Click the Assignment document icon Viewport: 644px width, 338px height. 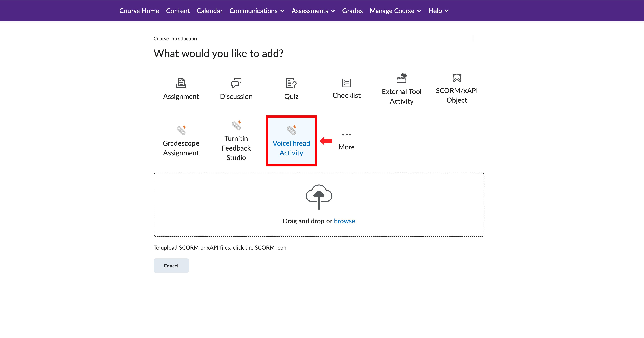(x=181, y=83)
